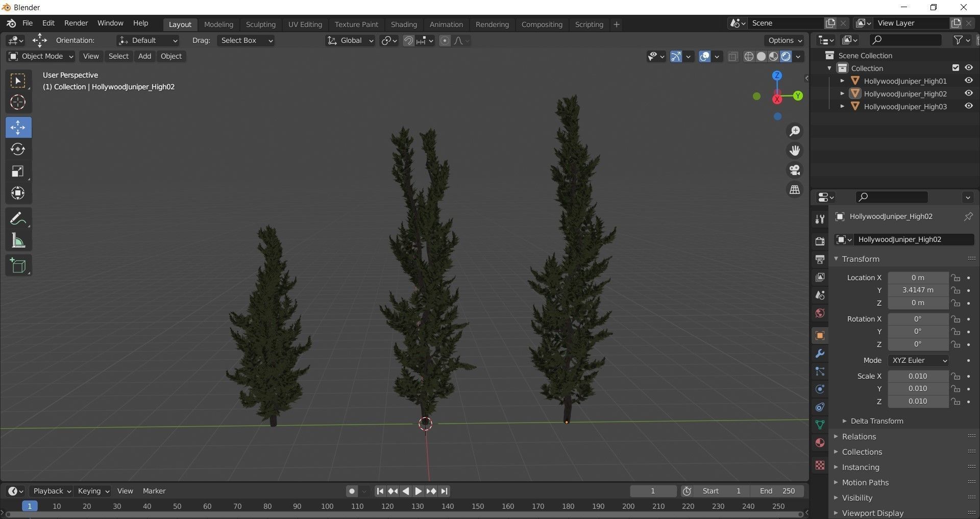Screen dimensions: 980x519
Task: Switch to wireframe shading
Action: click(x=749, y=56)
